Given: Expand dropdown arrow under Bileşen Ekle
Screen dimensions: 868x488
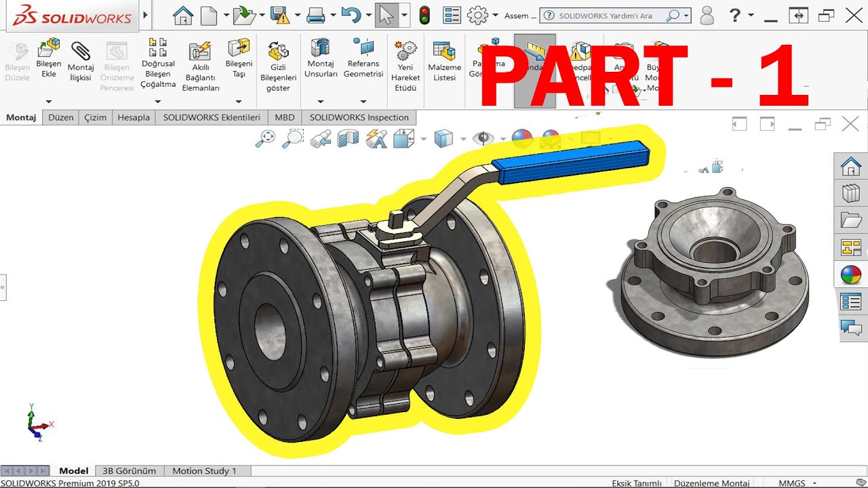Looking at the screenshot, I should point(49,102).
